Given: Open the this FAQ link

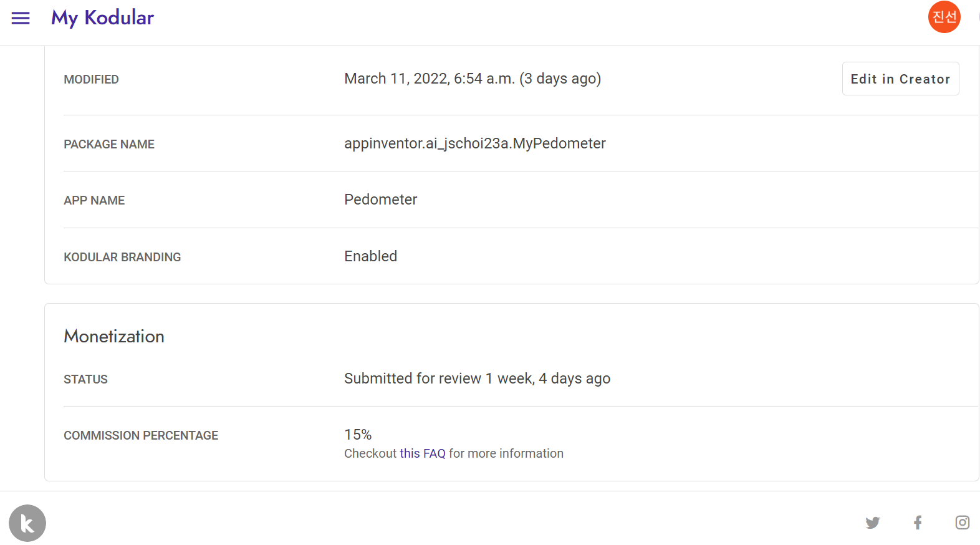Looking at the screenshot, I should click(423, 453).
